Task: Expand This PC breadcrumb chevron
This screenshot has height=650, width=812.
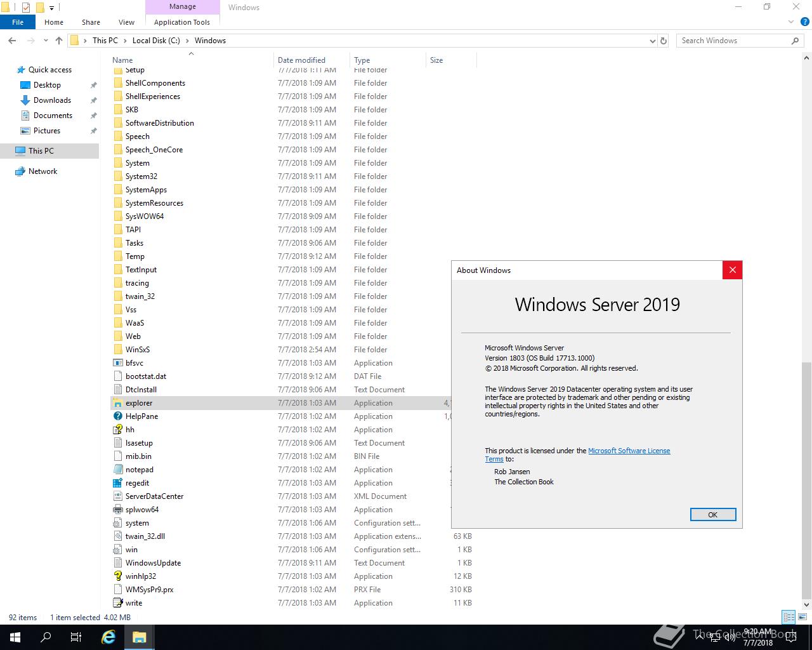Action: click(124, 41)
